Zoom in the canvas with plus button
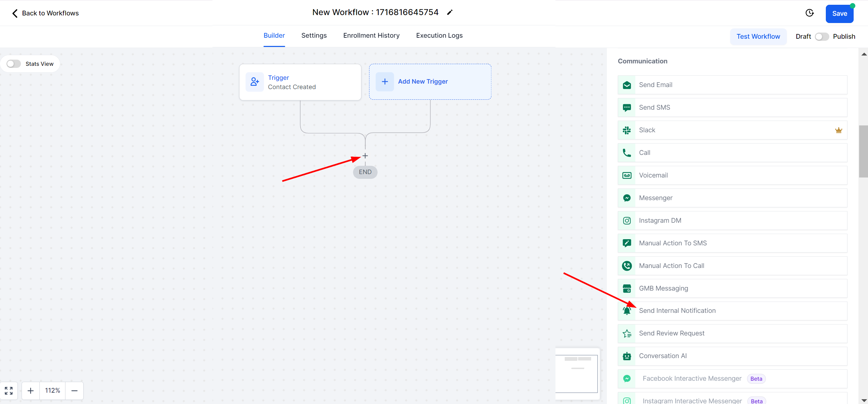Viewport: 868px width, 404px height. pyautogui.click(x=30, y=391)
